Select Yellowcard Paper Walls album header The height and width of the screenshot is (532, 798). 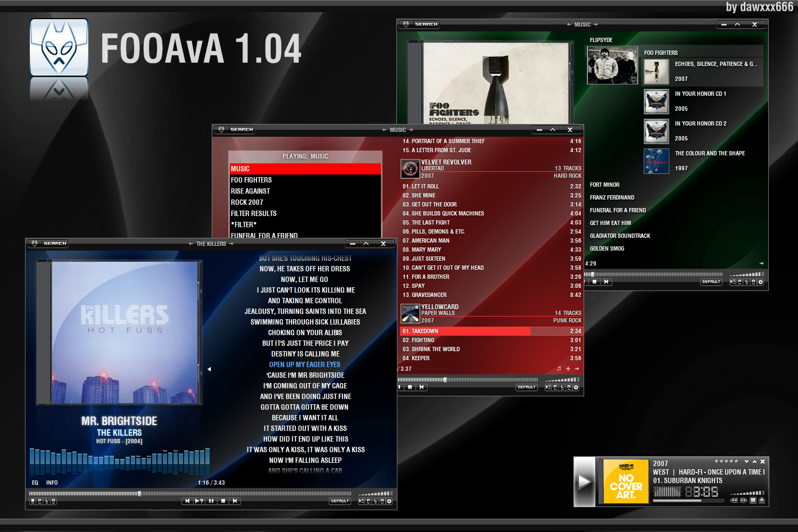tap(491, 313)
